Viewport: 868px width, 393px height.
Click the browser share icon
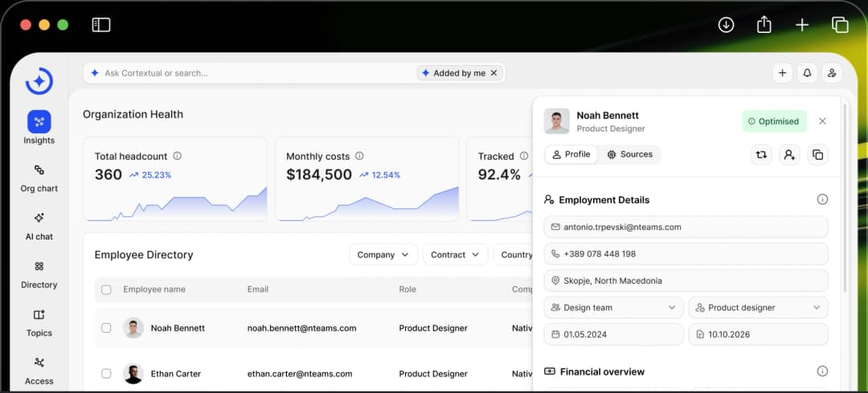coord(764,24)
